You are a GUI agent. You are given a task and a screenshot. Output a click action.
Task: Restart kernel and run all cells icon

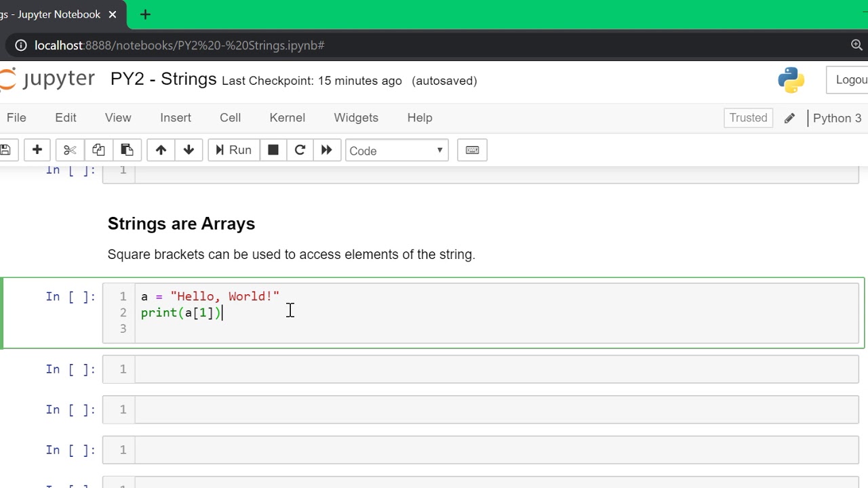pyautogui.click(x=326, y=150)
